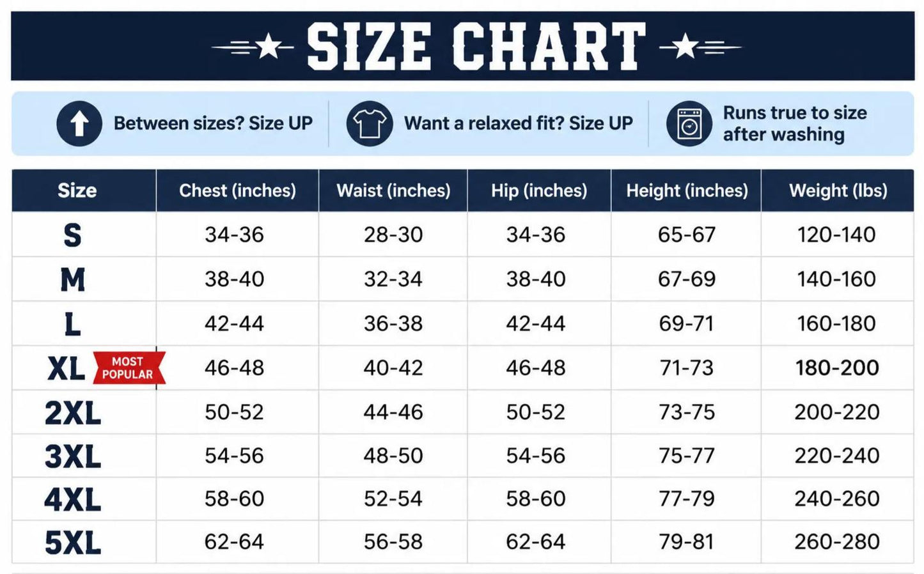Click the Height (inches) column header
This screenshot has width=924, height=574.
coord(687,190)
